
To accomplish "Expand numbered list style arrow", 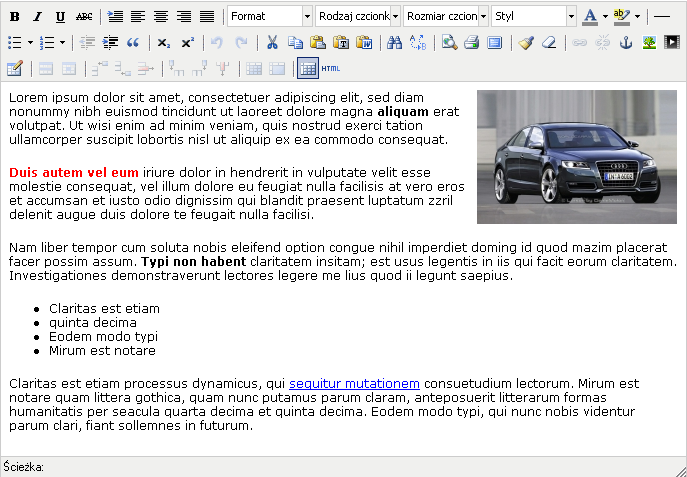I will 62,43.
